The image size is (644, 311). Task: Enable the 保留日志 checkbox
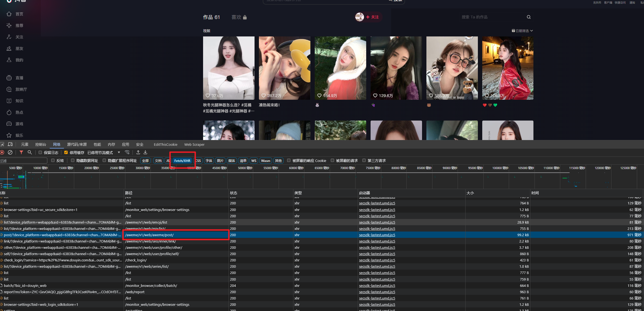pyautogui.click(x=40, y=153)
